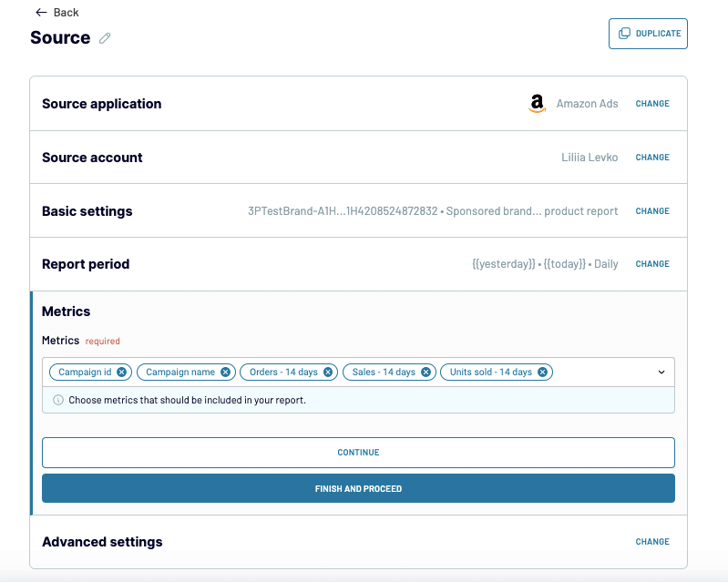Click the Liliia Levko account name
Image resolution: width=728 pixels, height=582 pixels.
590,158
